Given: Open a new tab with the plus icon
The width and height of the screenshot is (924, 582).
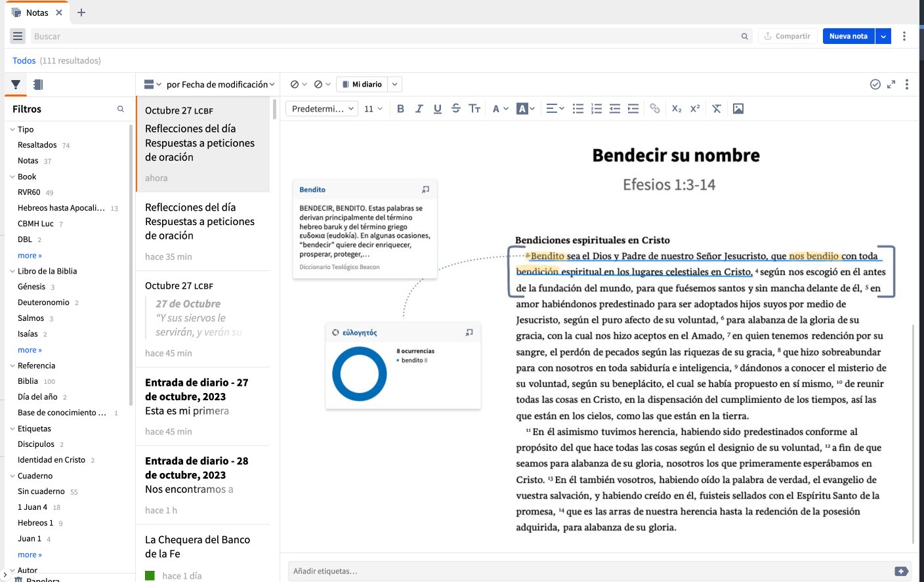Looking at the screenshot, I should coord(81,12).
